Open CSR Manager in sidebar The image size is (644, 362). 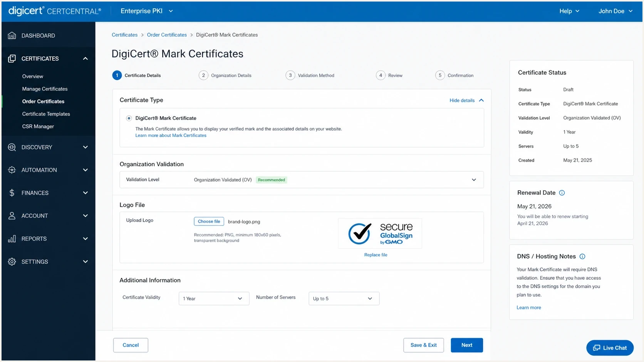(x=38, y=126)
